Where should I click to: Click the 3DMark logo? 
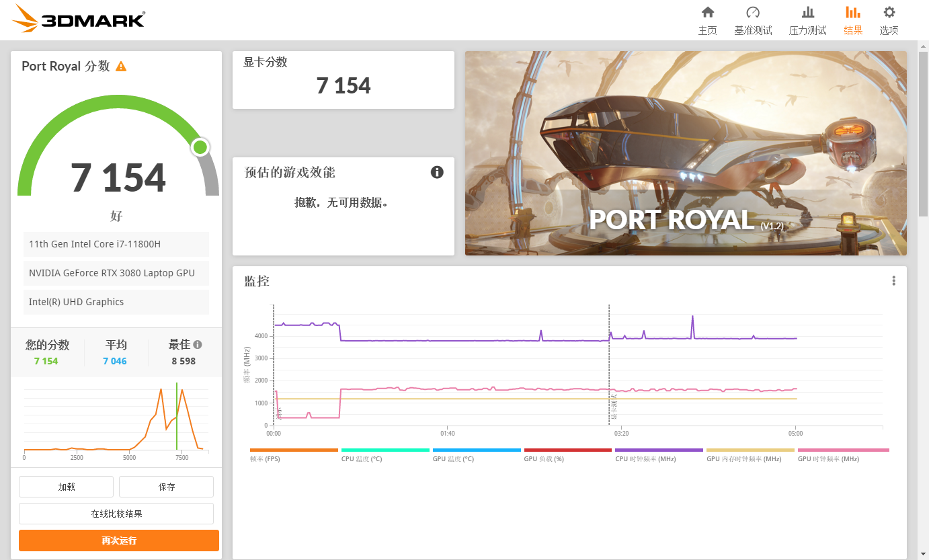pyautogui.click(x=79, y=19)
